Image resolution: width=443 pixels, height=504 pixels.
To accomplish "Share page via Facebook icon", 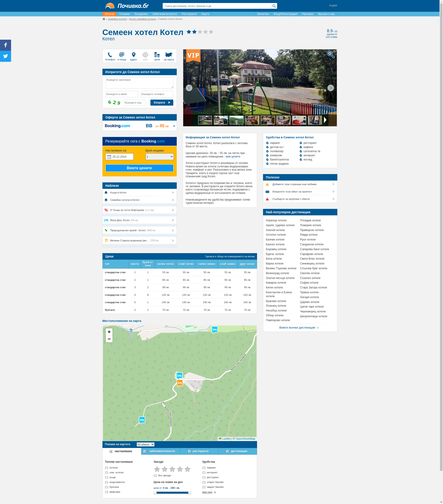I will click(6, 45).
